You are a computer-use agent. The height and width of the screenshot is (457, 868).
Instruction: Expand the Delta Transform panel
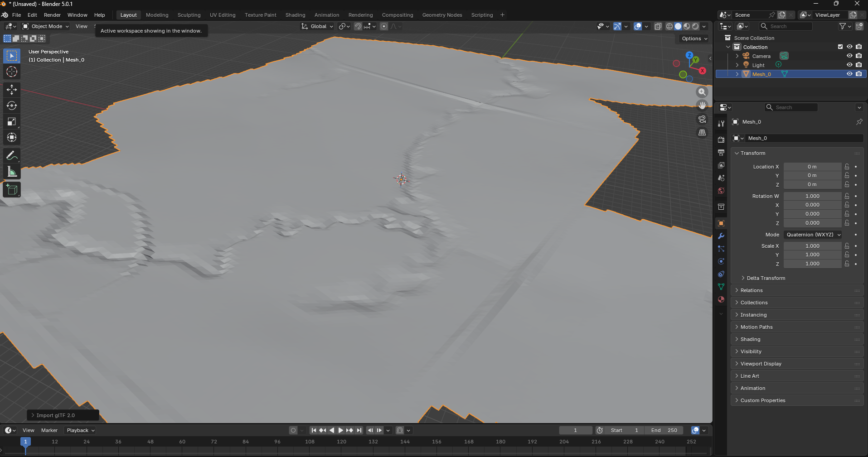766,278
